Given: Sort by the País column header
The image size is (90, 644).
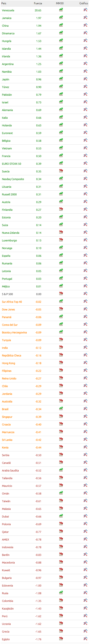Looking at the screenshot, I should 4,4.
